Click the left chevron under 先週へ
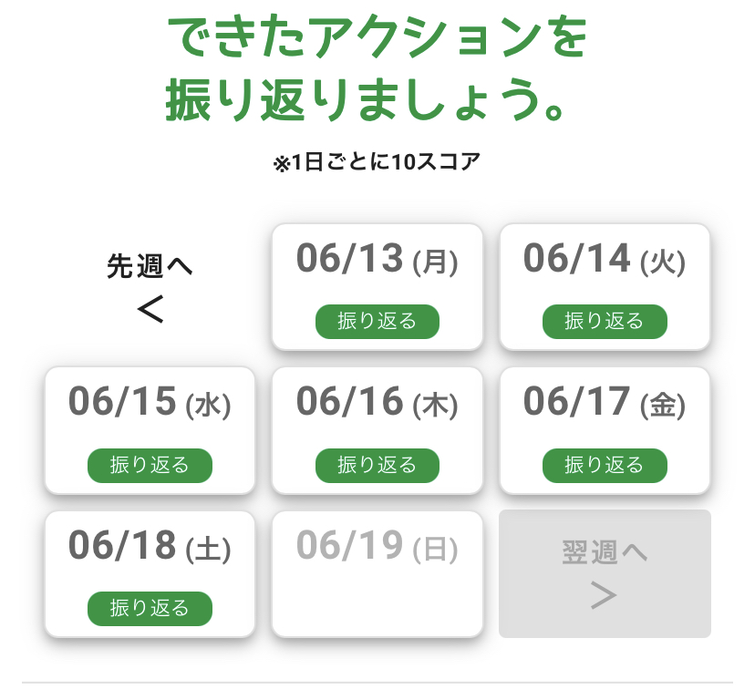 pos(150,309)
